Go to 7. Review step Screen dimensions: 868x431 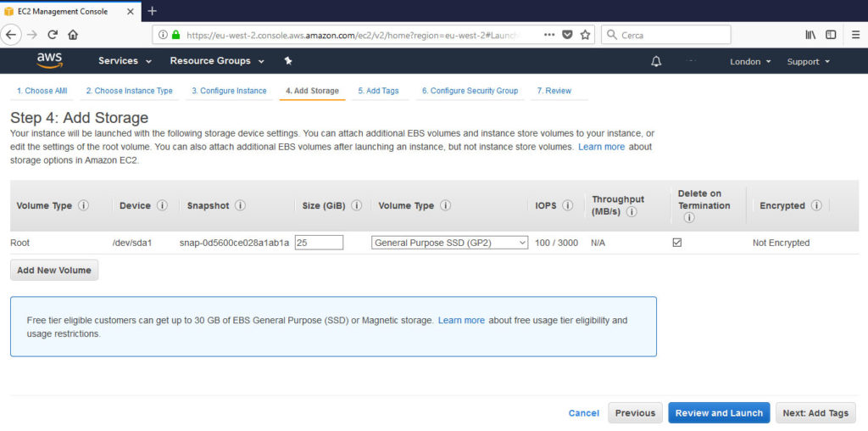coord(554,91)
